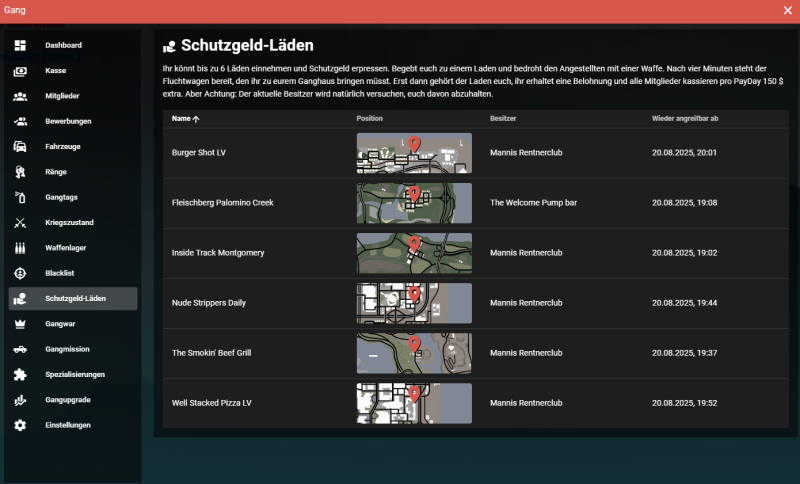Select the Einstellungen menu entry
The width and height of the screenshot is (800, 484).
(x=73, y=425)
